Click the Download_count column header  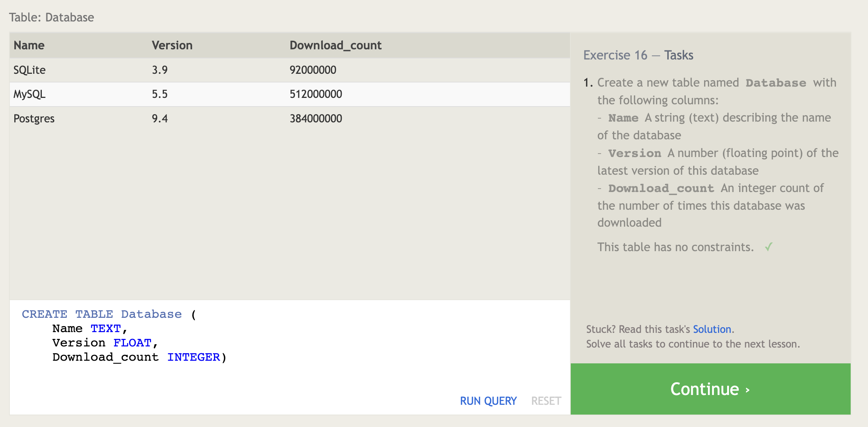[x=335, y=46]
